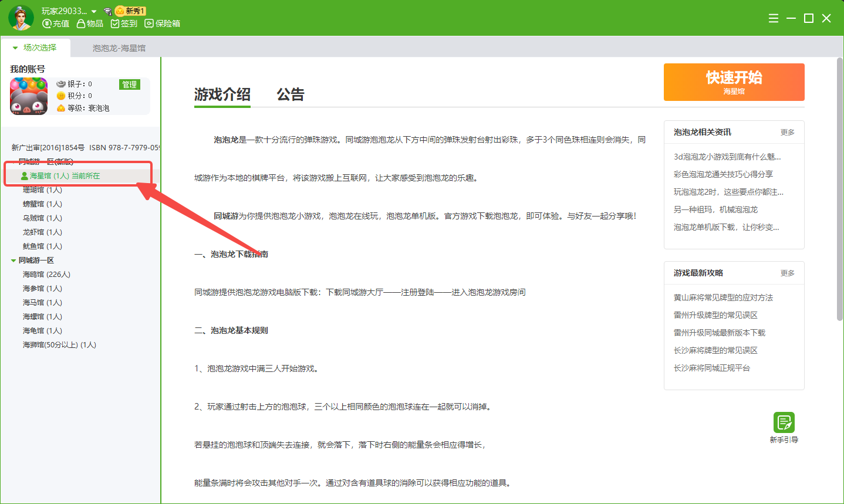Open 充值 recharge icon in header
The image size is (844, 504).
(x=47, y=23)
